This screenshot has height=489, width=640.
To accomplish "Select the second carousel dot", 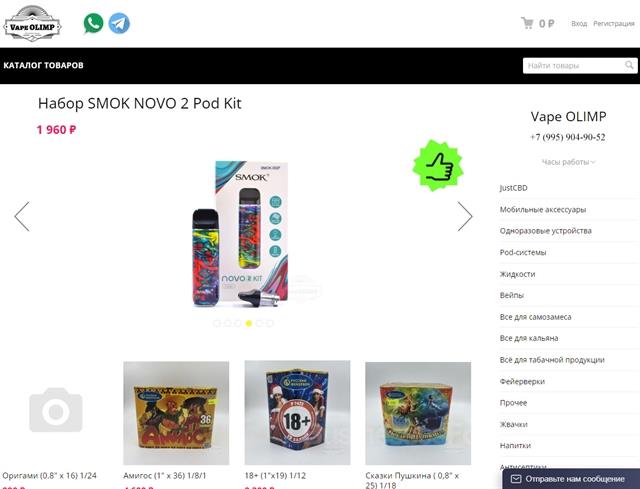I will (x=227, y=323).
